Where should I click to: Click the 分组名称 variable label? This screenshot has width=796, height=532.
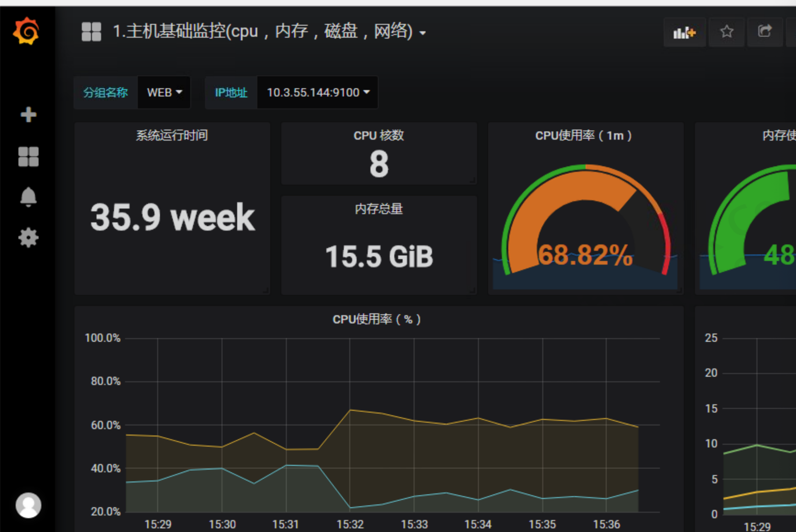point(106,92)
